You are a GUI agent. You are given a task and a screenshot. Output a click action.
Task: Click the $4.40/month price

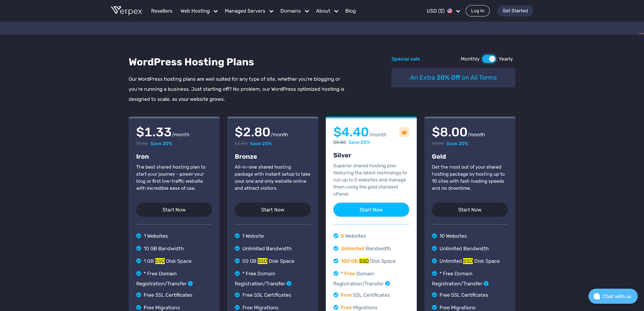click(x=360, y=132)
